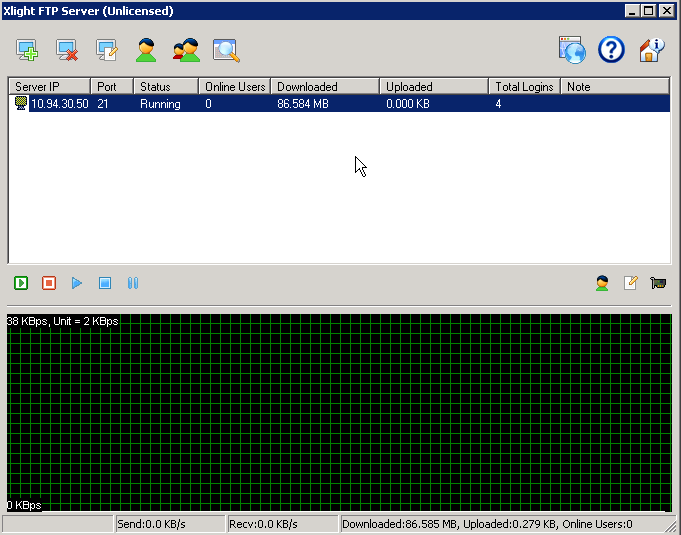Open the globe web browser icon
The width and height of the screenshot is (681, 535).
click(x=572, y=50)
